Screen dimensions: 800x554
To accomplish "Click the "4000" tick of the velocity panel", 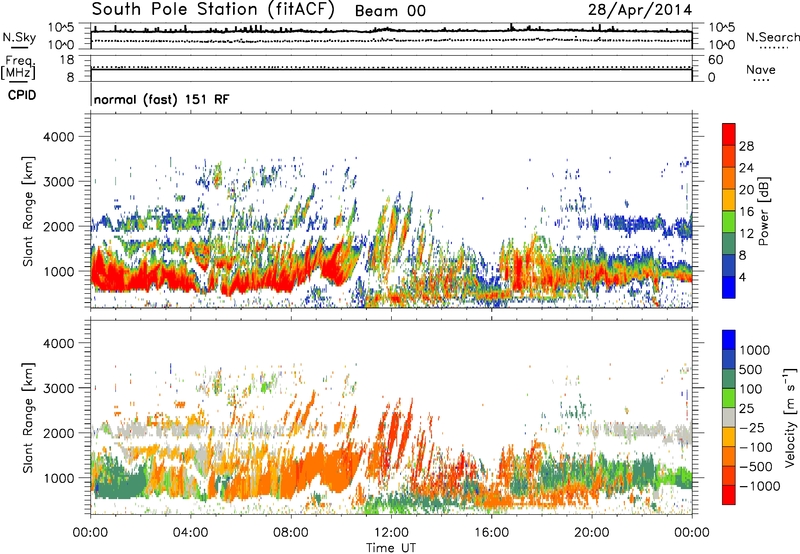I will point(58,343).
